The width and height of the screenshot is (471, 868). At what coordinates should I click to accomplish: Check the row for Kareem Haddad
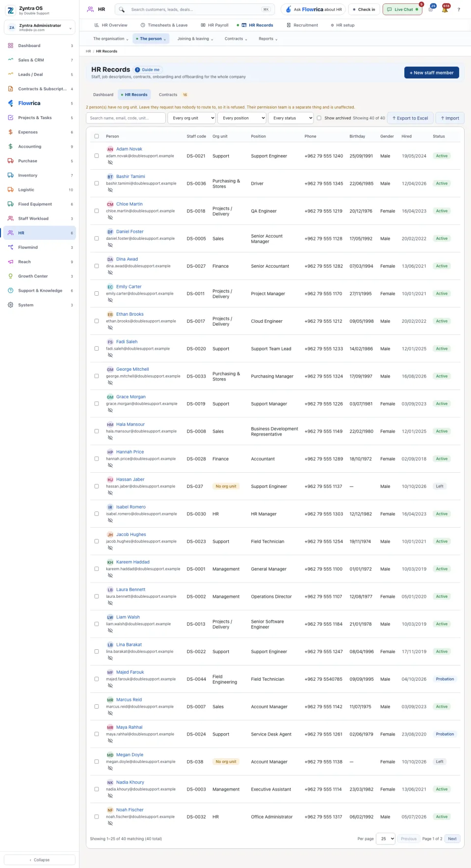pyautogui.click(x=97, y=569)
